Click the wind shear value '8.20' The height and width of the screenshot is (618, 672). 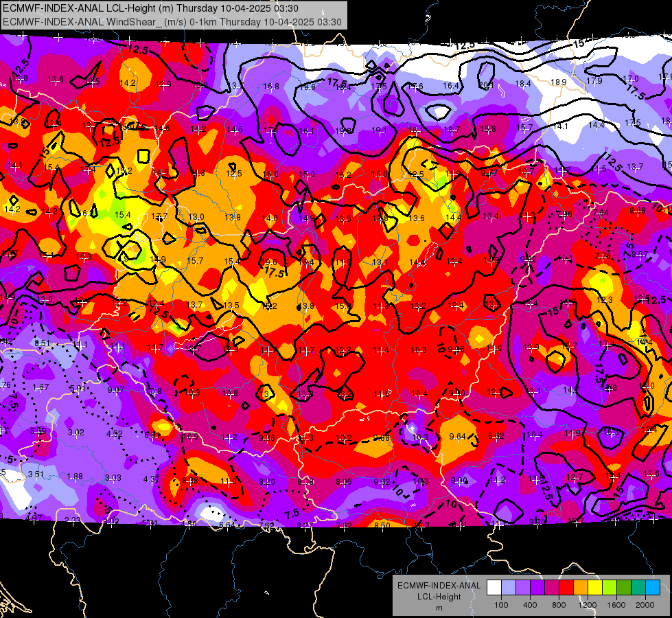click(266, 482)
